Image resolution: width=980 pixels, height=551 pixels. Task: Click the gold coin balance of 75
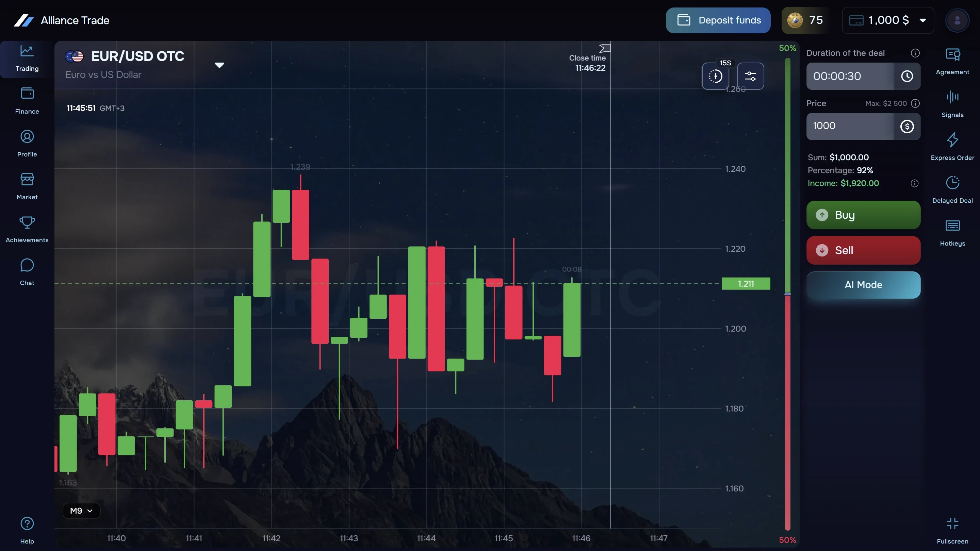point(805,20)
